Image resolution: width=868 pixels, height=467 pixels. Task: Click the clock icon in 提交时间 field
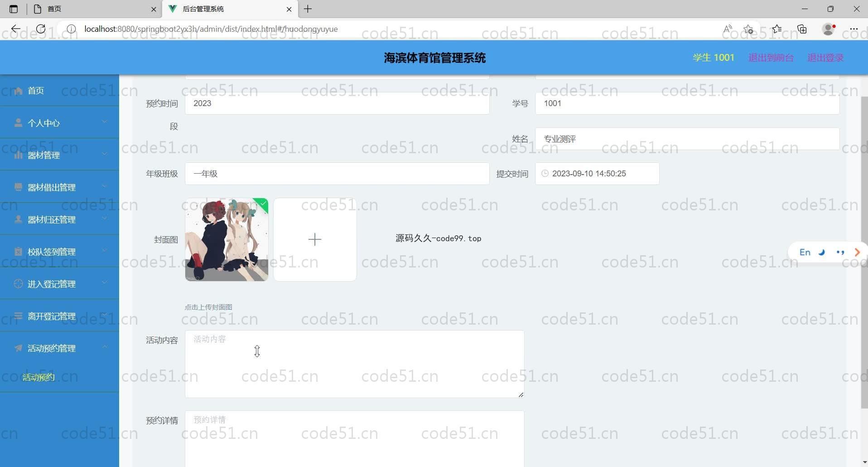click(x=545, y=174)
